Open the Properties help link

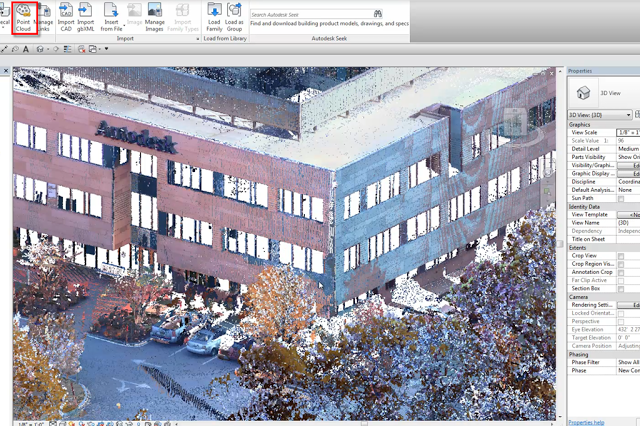pyautogui.click(x=586, y=423)
